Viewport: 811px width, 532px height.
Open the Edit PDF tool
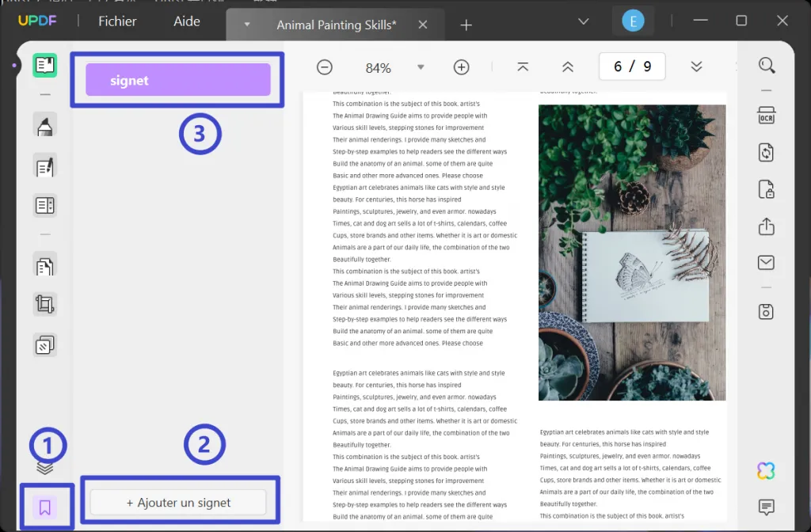pos(44,165)
